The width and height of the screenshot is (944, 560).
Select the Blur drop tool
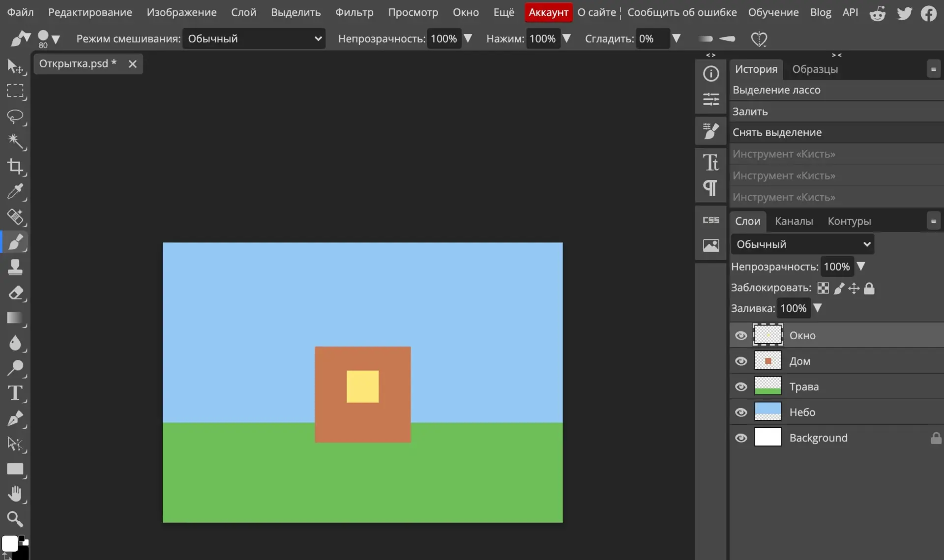[x=15, y=343]
